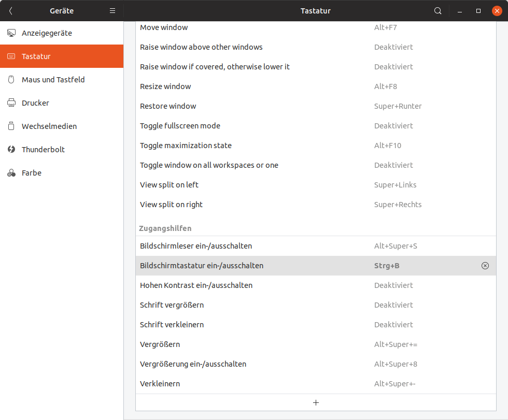Minimize the Tastatur settings window
The image size is (508, 420).
(460, 11)
